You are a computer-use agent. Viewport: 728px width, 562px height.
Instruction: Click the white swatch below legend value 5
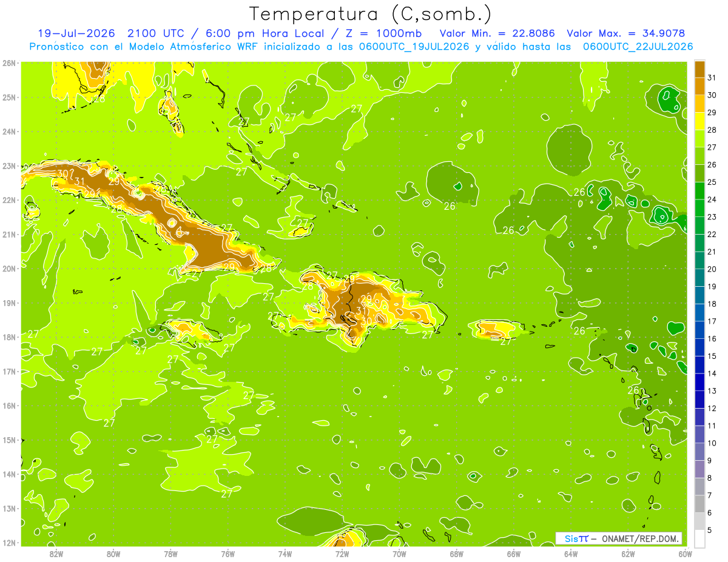(x=699, y=538)
